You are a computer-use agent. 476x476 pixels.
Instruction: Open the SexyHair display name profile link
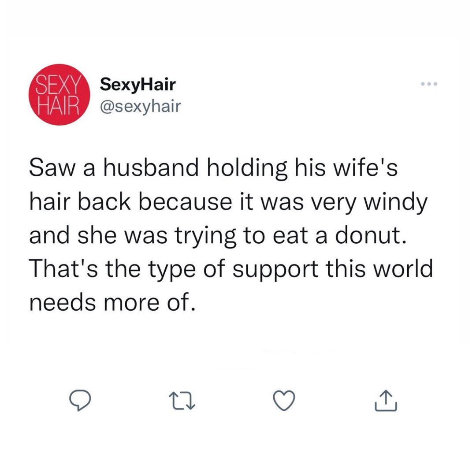click(x=138, y=84)
